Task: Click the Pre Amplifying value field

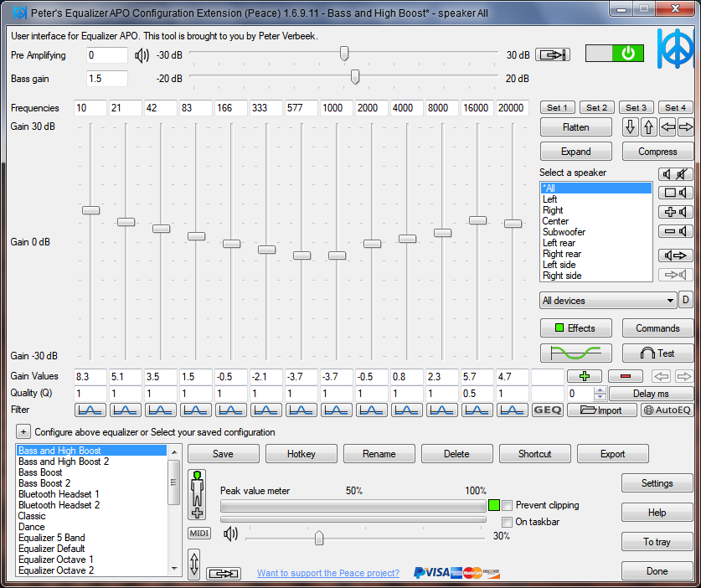Action: [x=107, y=55]
